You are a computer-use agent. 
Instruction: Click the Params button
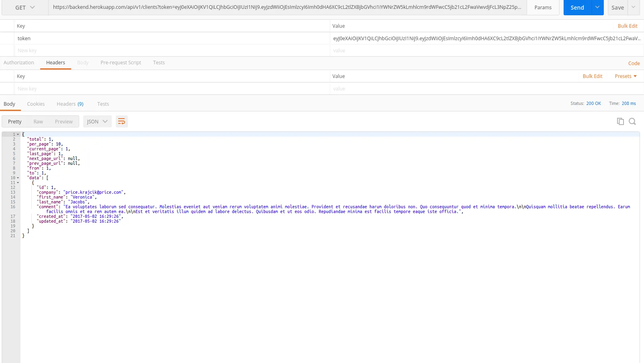[543, 8]
